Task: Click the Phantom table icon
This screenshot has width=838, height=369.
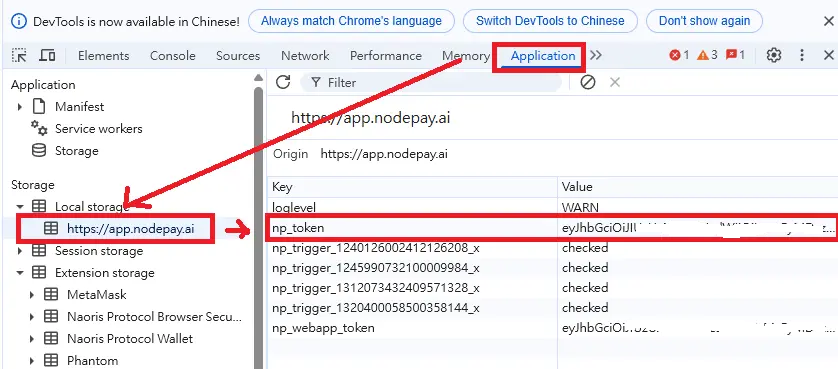Action: point(51,360)
